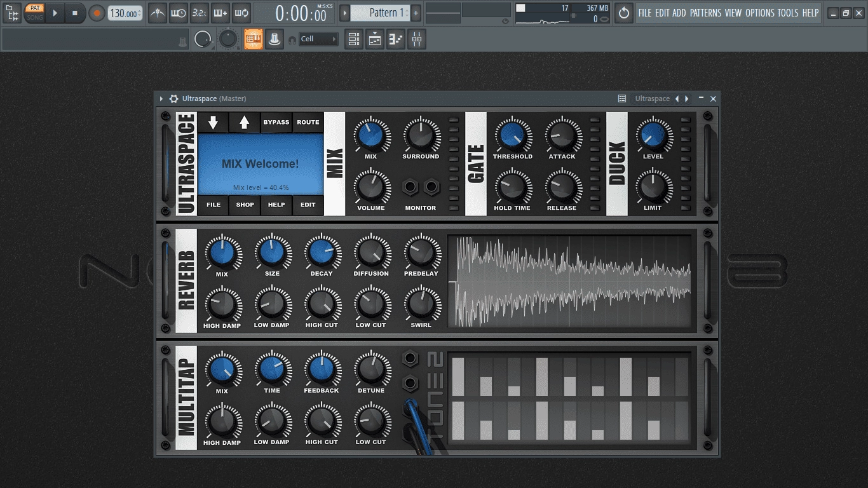Open the preset grid icon beside Ultraspace
This screenshot has width=868, height=488.
point(622,98)
